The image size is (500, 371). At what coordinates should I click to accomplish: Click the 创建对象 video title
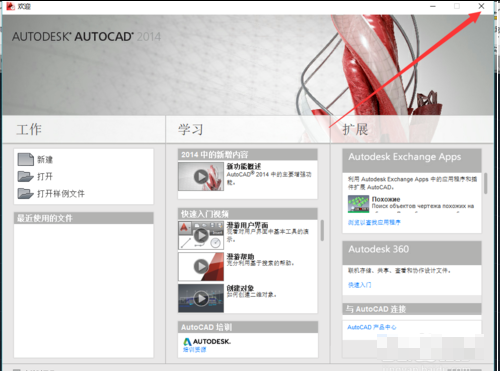click(240, 288)
